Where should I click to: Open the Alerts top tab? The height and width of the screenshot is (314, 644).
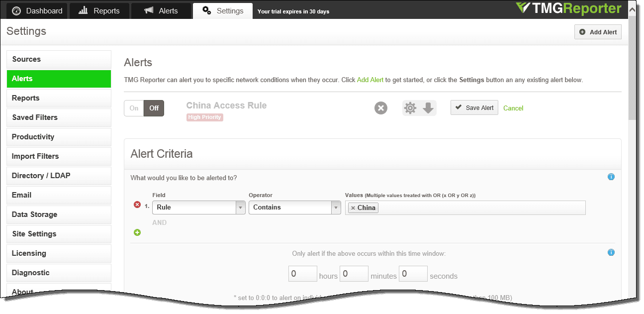click(x=161, y=10)
